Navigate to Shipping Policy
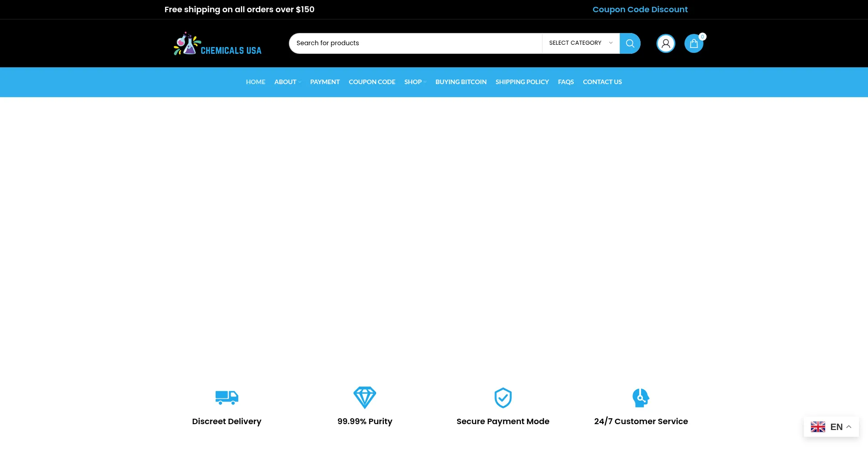The height and width of the screenshot is (449, 868). pyautogui.click(x=522, y=82)
